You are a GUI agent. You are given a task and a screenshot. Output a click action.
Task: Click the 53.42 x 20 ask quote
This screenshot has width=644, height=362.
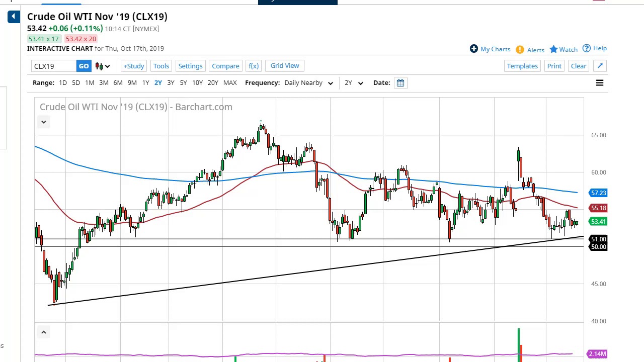pos(80,39)
